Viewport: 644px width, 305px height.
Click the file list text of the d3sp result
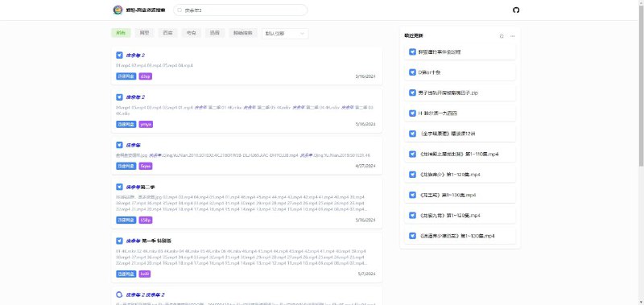point(155,66)
